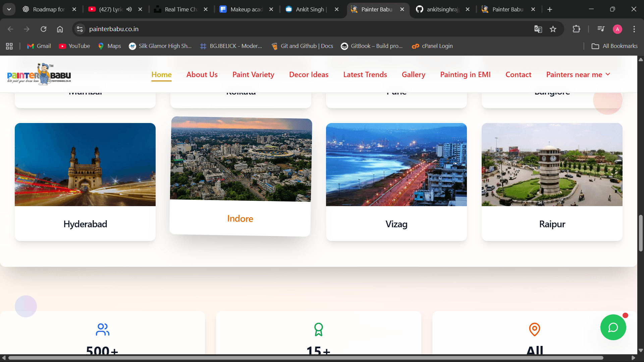The width and height of the screenshot is (644, 362).
Task: Open the Extensions puzzle icon
Action: point(576,29)
